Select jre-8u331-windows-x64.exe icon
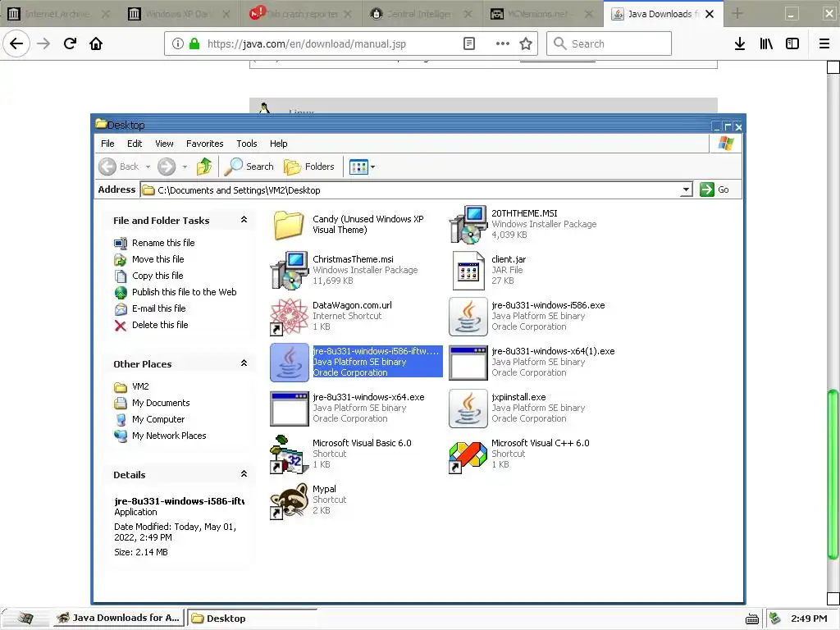Viewport: 840px width, 630px height. [290, 409]
